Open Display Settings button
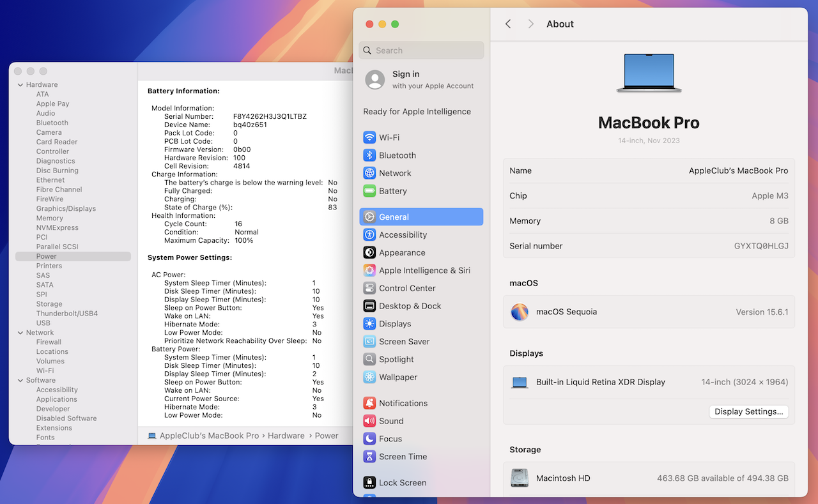Viewport: 818px width, 504px height. pyautogui.click(x=748, y=411)
